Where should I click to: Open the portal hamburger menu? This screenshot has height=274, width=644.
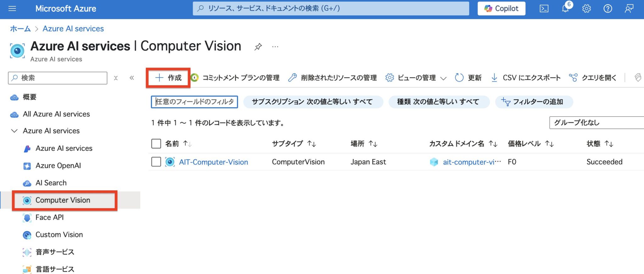[x=12, y=8]
